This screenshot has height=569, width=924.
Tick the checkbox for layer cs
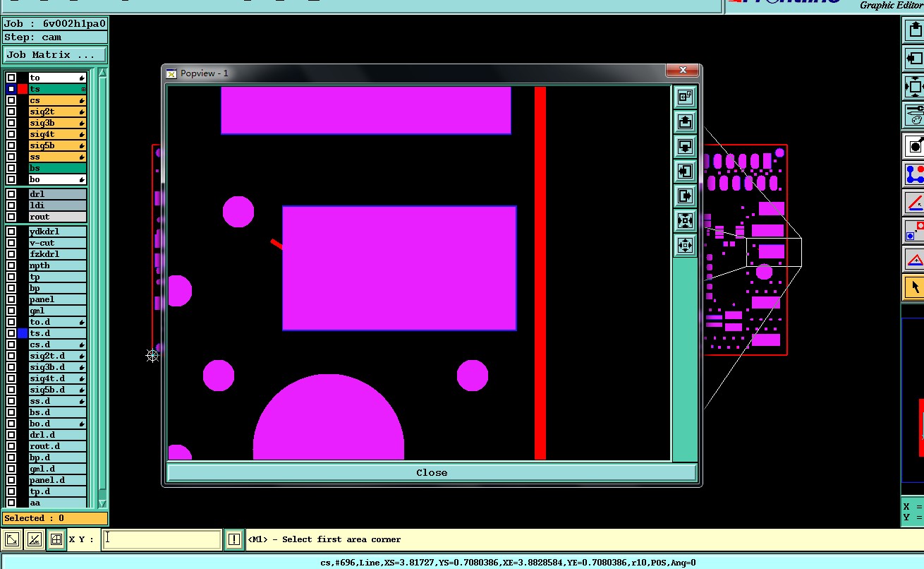coord(11,100)
